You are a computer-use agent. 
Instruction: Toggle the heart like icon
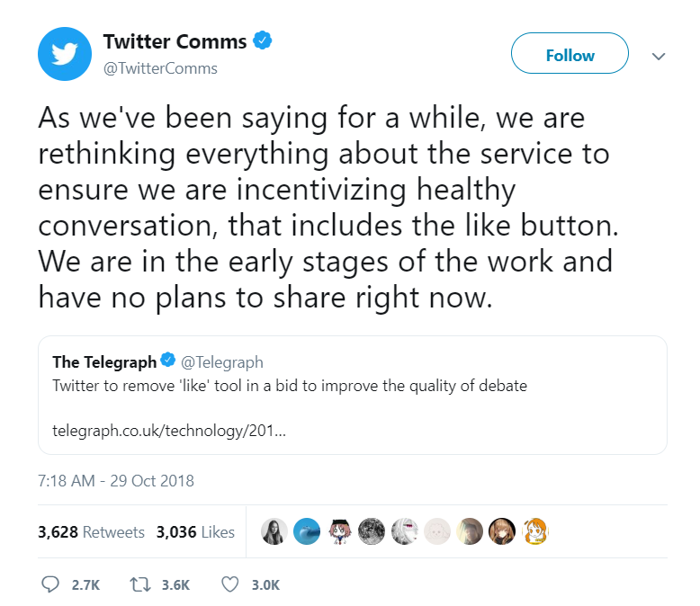click(230, 584)
